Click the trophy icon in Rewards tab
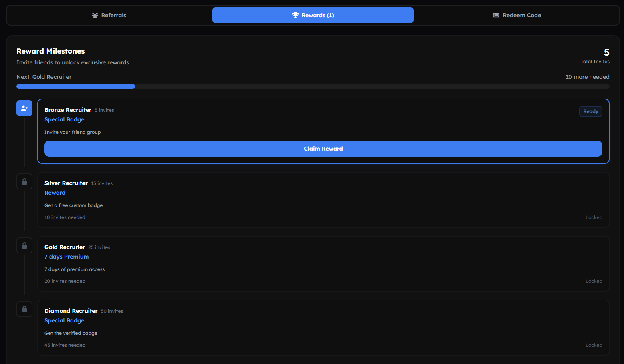The image size is (624, 364). tap(295, 15)
